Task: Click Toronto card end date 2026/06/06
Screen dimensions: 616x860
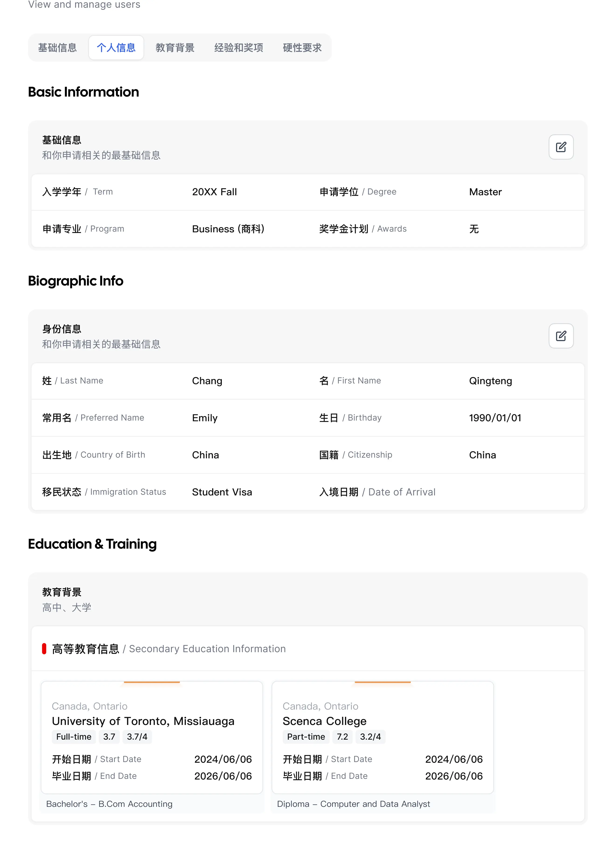Action: pyautogui.click(x=223, y=776)
